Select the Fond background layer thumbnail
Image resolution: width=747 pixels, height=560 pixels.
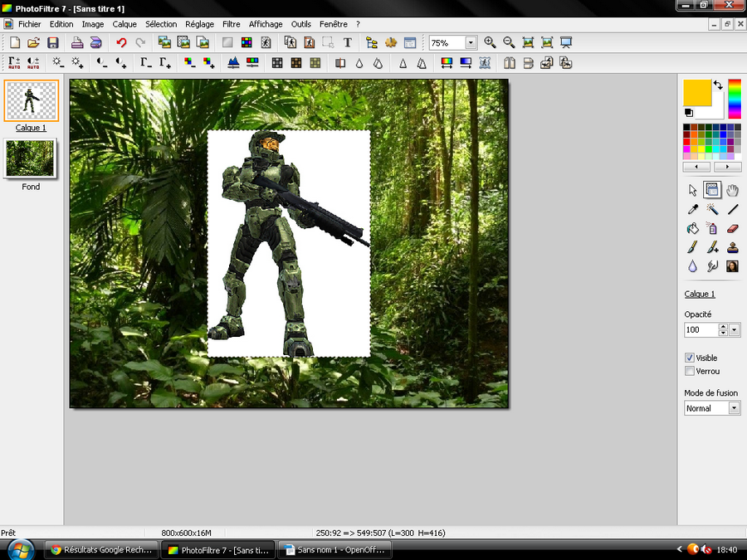point(31,158)
